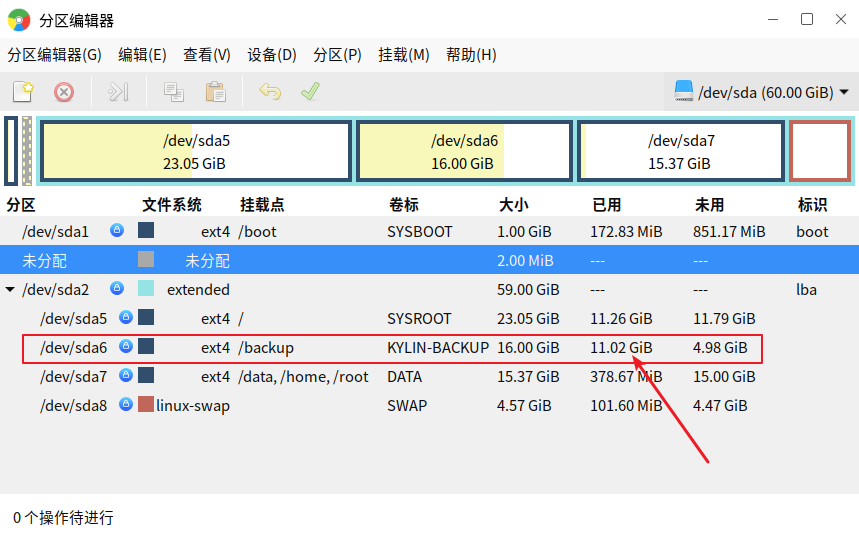The width and height of the screenshot is (859, 538).
Task: Click the linux-swap red color swatch
Action: tap(146, 404)
